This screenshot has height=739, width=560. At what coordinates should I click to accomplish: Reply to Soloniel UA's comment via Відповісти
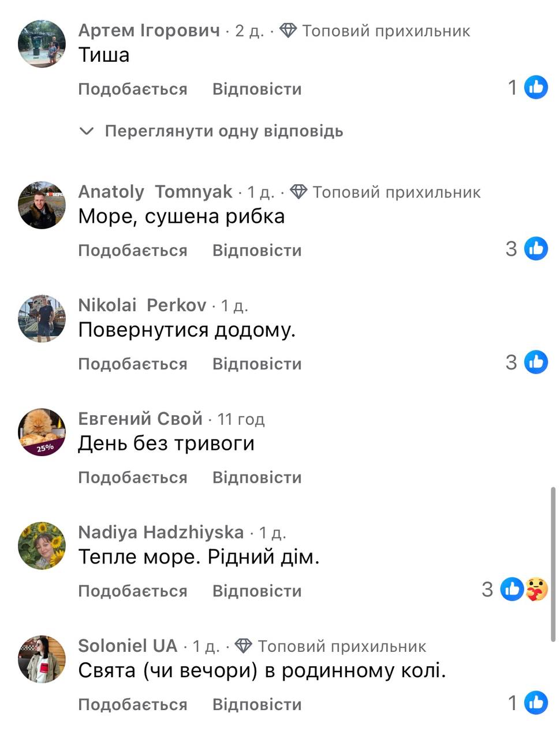(257, 704)
